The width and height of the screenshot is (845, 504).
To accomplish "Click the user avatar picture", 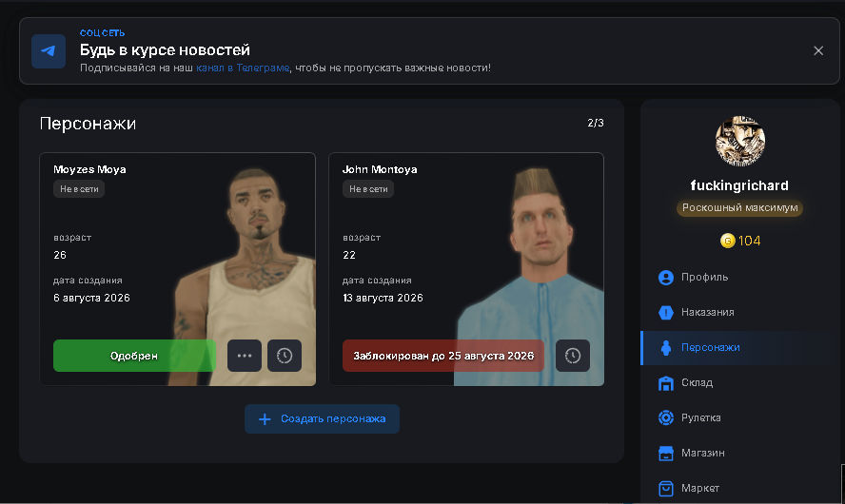I will [x=740, y=141].
